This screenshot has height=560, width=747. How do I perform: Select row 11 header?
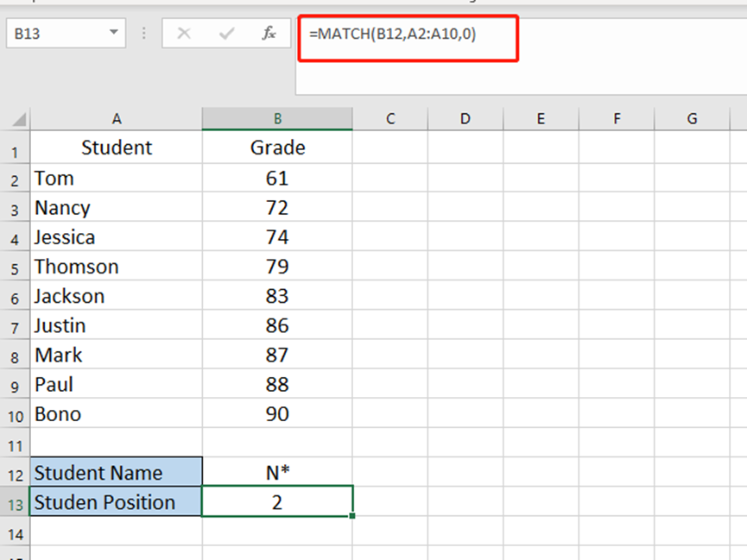pos(15,444)
